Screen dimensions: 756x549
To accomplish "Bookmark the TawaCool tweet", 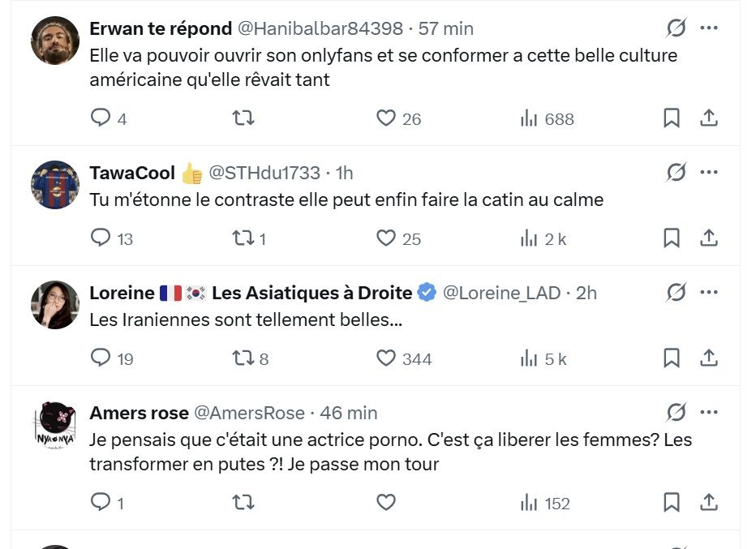I will [672, 238].
